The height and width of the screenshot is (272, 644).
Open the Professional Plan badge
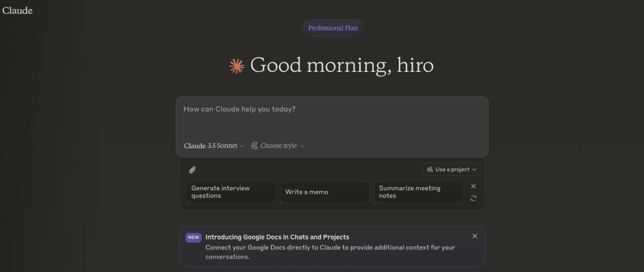333,28
